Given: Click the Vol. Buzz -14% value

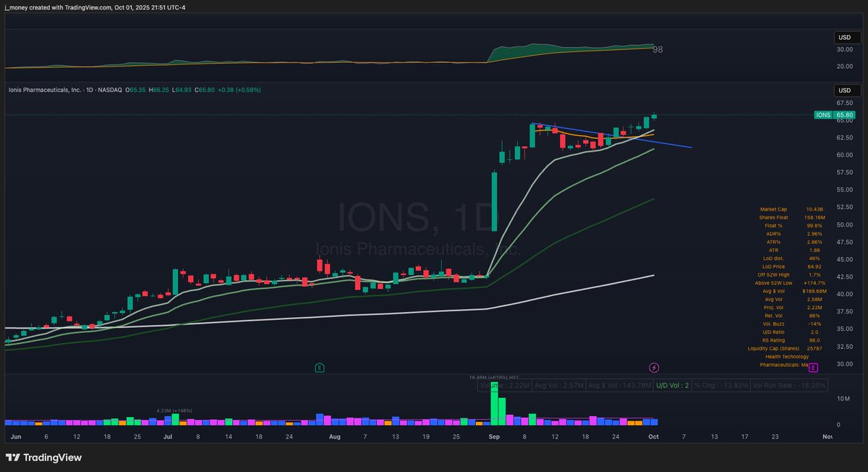Looking at the screenshot, I should 814,324.
